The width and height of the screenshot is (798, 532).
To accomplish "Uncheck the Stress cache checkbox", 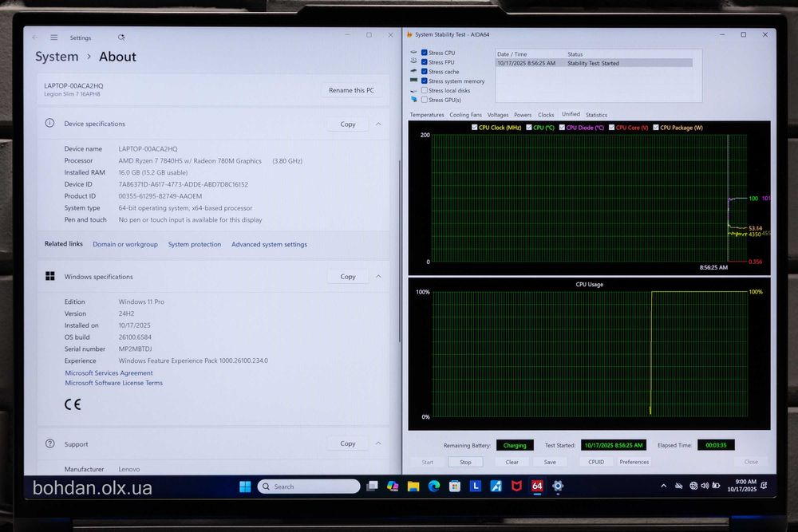I will 424,71.
